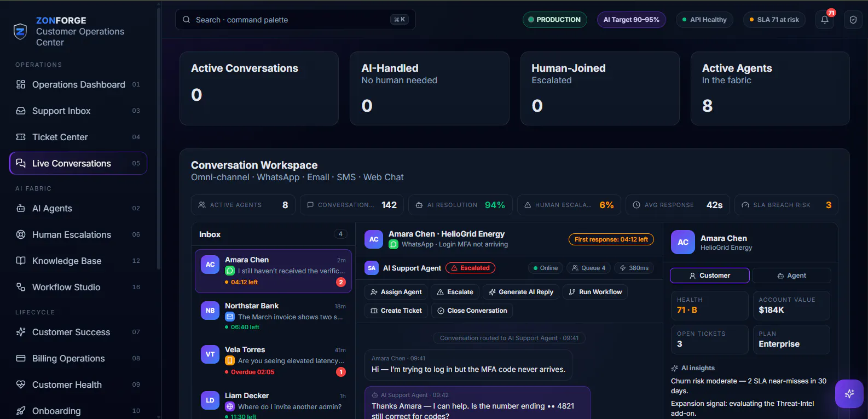This screenshot has height=419, width=868.
Task: Click Assign Agent button
Action: (x=396, y=292)
